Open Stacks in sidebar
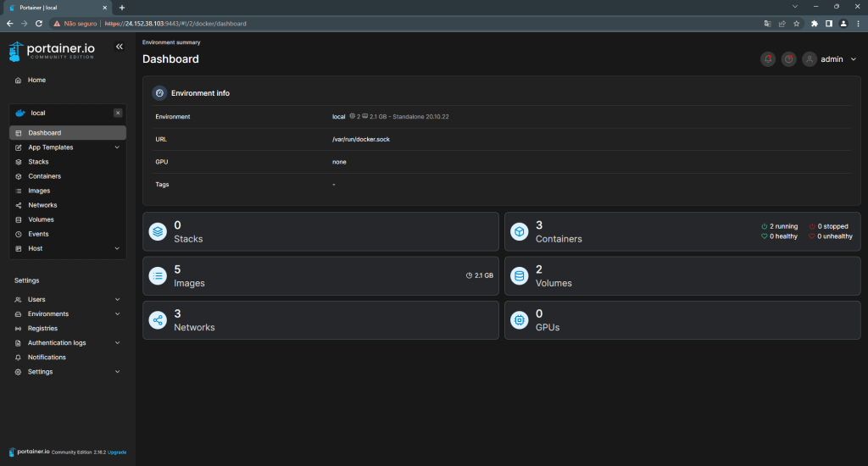This screenshot has height=466, width=868. tap(38, 162)
